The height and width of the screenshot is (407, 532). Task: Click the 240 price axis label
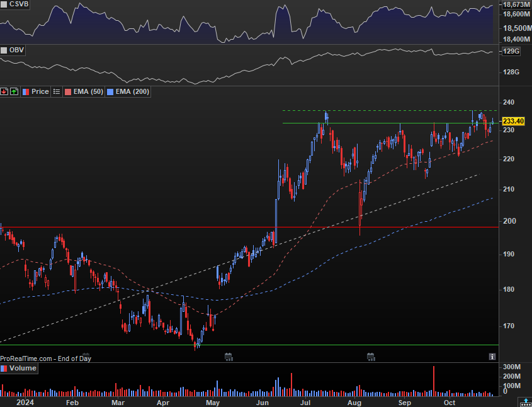pyautogui.click(x=509, y=103)
